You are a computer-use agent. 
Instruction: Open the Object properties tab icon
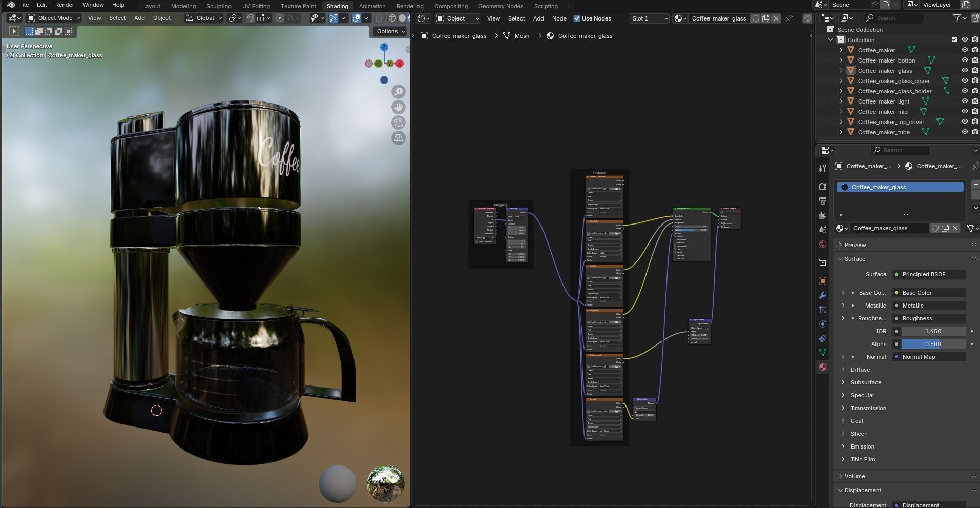pos(823,281)
